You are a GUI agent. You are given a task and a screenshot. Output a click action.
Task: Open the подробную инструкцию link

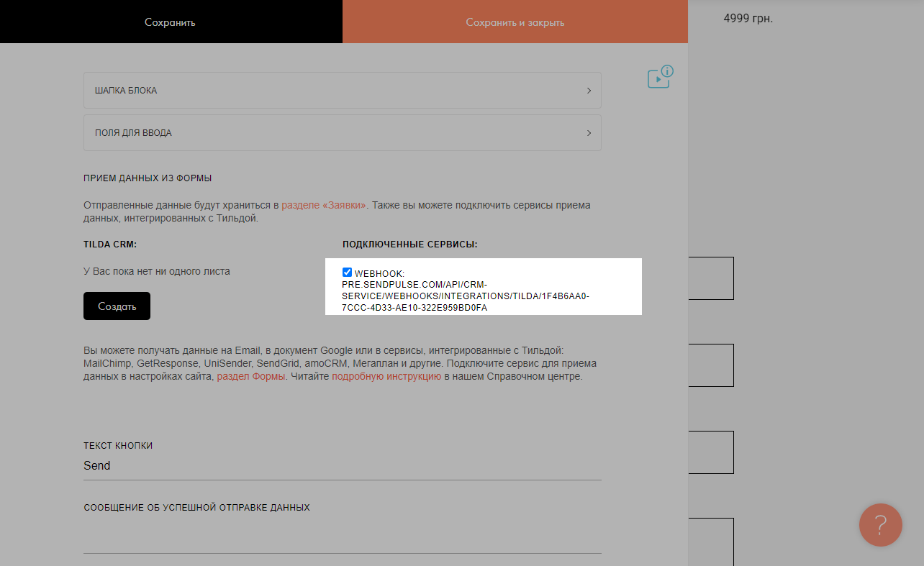tap(386, 376)
